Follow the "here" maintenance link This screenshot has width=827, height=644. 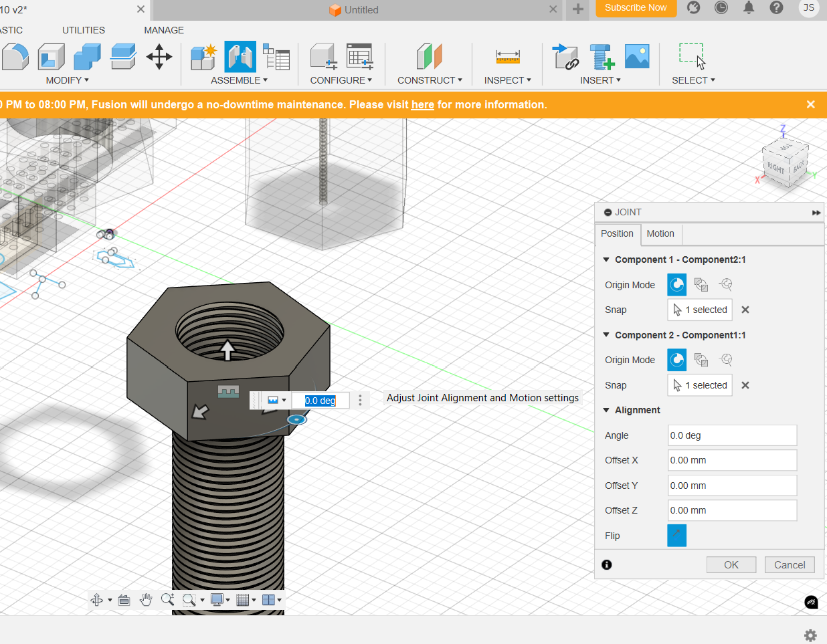point(423,104)
